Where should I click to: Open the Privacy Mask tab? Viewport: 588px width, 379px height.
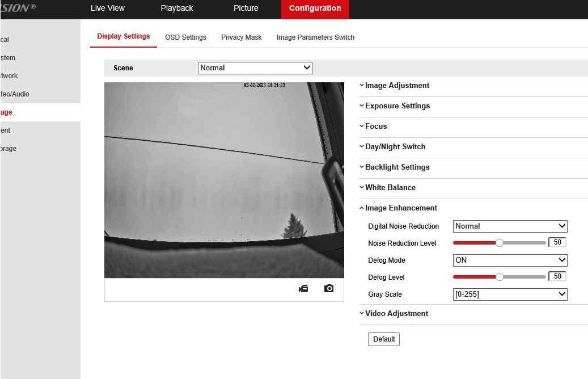[x=242, y=37]
